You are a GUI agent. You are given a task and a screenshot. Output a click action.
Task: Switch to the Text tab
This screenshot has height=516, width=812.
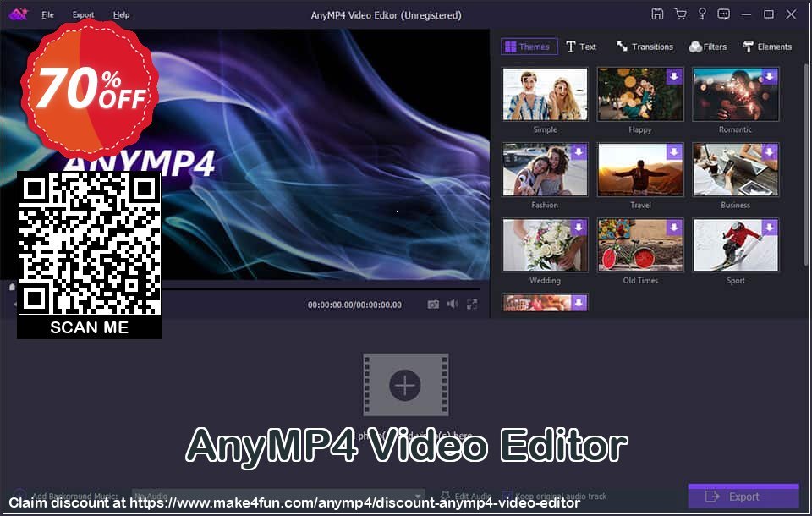tap(581, 47)
